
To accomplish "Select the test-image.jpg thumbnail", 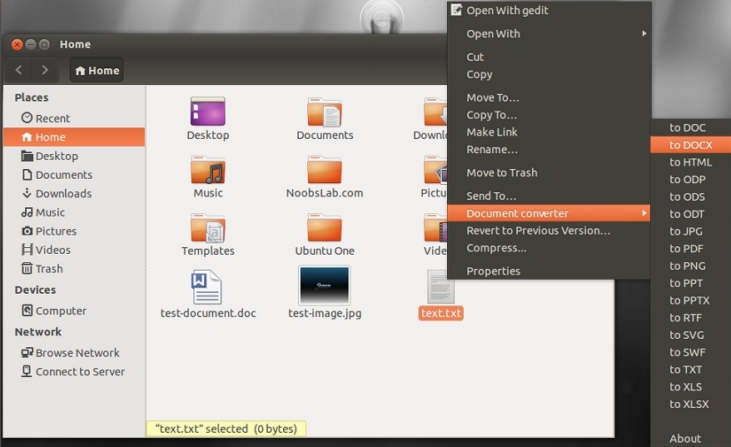I will (x=324, y=285).
